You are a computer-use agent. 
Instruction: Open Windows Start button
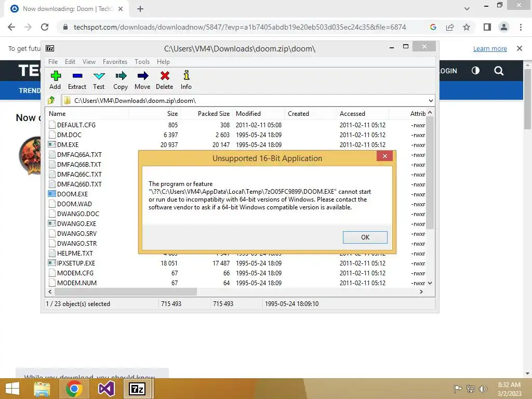click(x=12, y=389)
